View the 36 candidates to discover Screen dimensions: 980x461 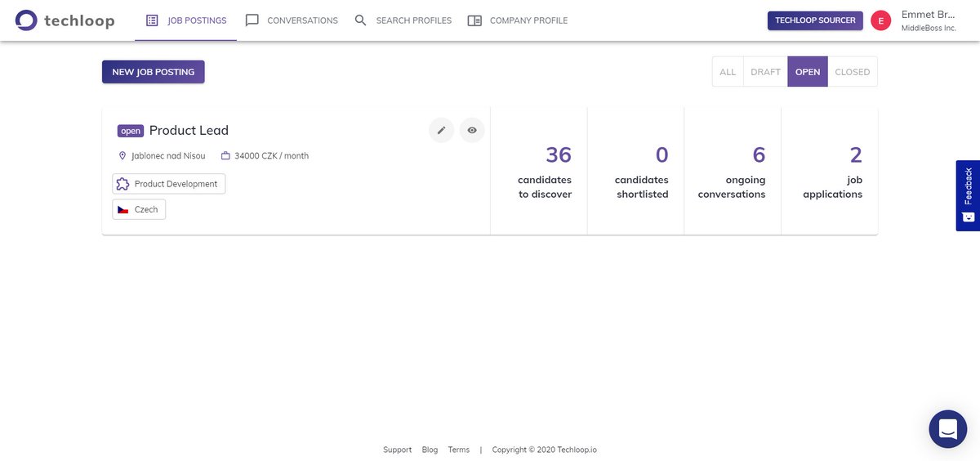point(539,171)
